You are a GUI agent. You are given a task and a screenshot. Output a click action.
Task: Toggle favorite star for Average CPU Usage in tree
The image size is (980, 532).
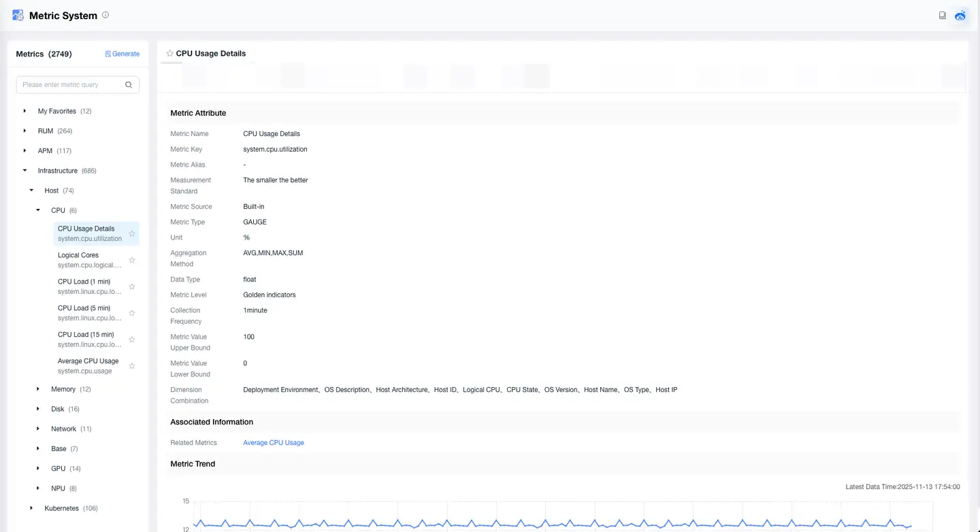[x=132, y=366]
